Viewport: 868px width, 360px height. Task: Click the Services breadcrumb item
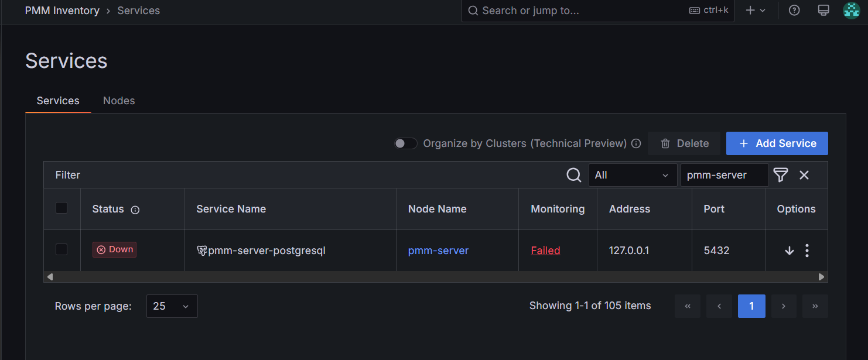click(138, 11)
